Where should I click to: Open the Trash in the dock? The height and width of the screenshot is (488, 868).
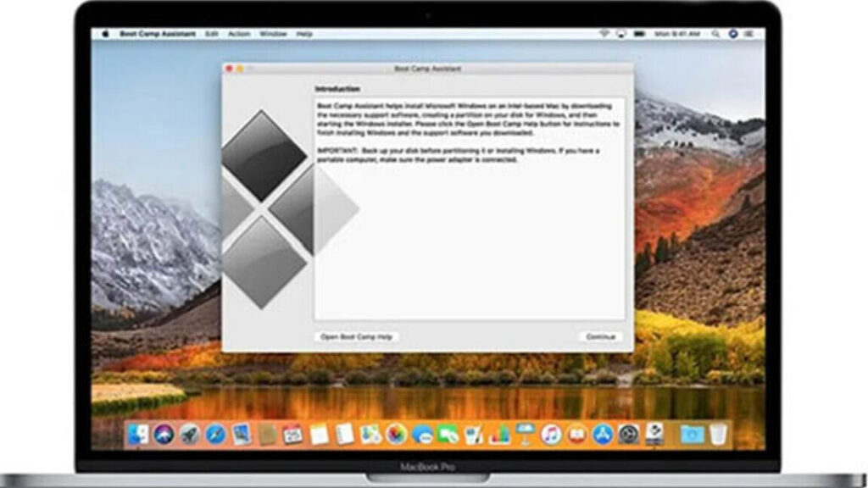719,435
